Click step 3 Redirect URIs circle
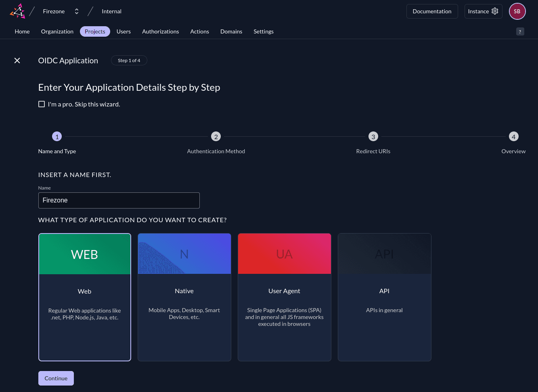Screen dimensions: 538x392 point(373,137)
